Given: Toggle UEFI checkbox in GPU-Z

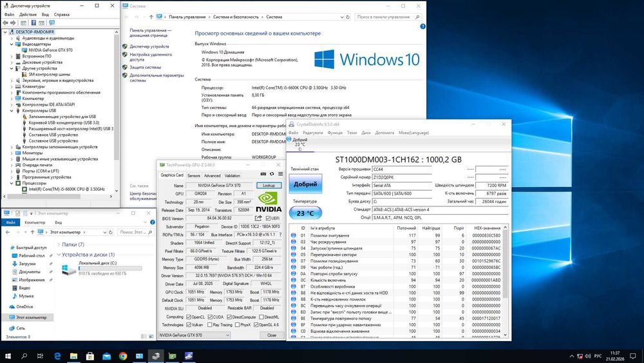Looking at the screenshot, I should (268, 219).
